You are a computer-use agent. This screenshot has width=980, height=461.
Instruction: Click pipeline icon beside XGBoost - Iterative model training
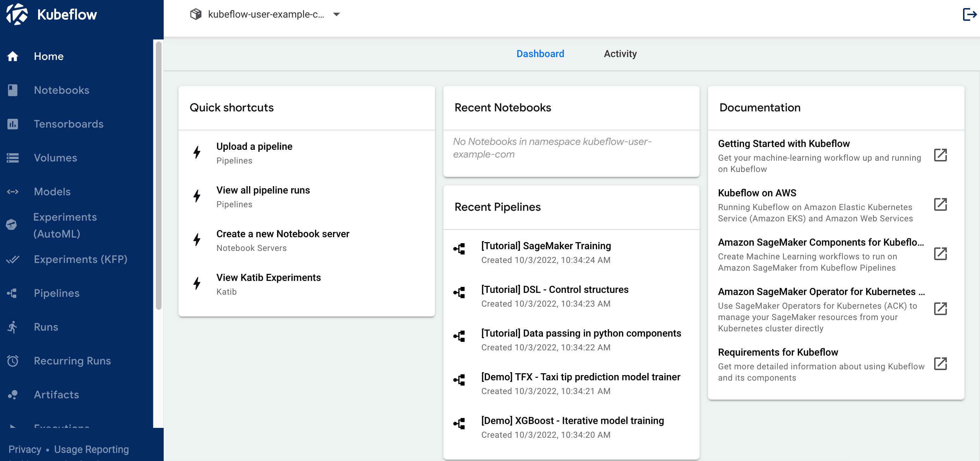(x=459, y=424)
